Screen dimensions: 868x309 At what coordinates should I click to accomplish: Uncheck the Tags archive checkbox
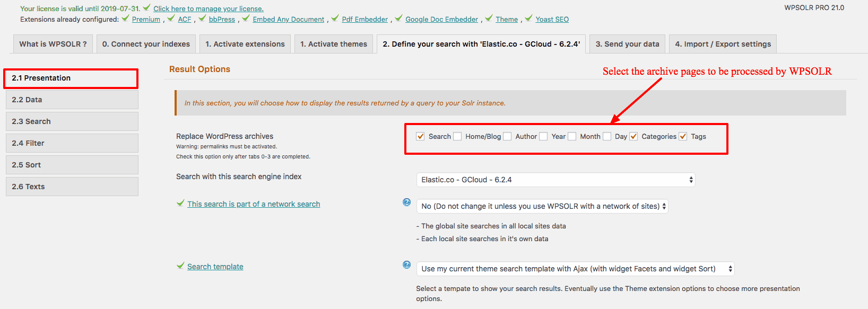pos(683,136)
